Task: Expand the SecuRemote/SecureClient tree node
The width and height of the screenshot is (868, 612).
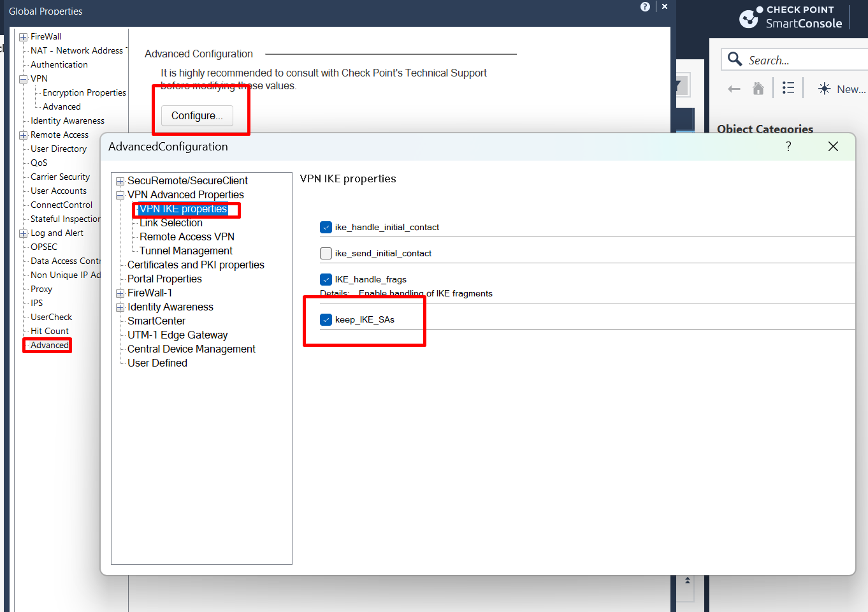Action: 120,181
